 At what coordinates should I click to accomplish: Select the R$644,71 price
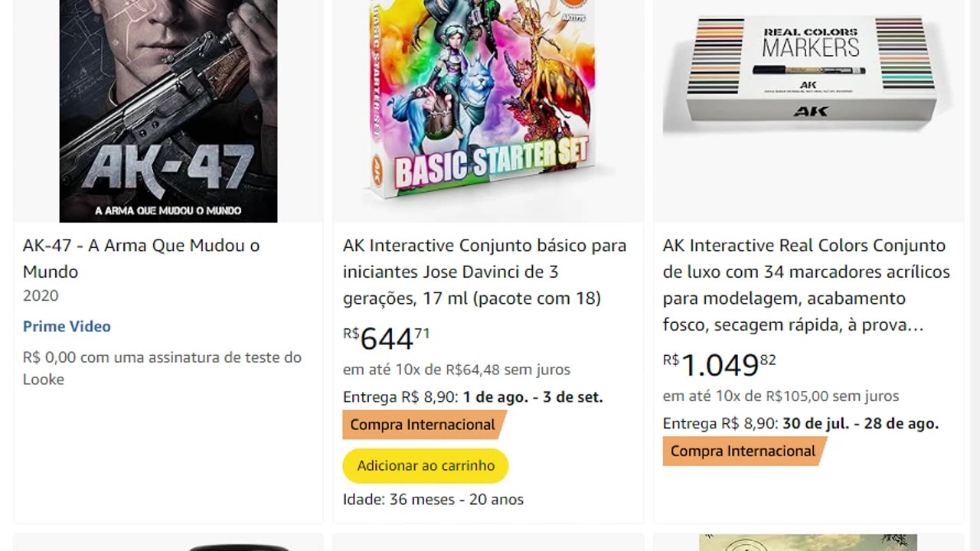[387, 337]
